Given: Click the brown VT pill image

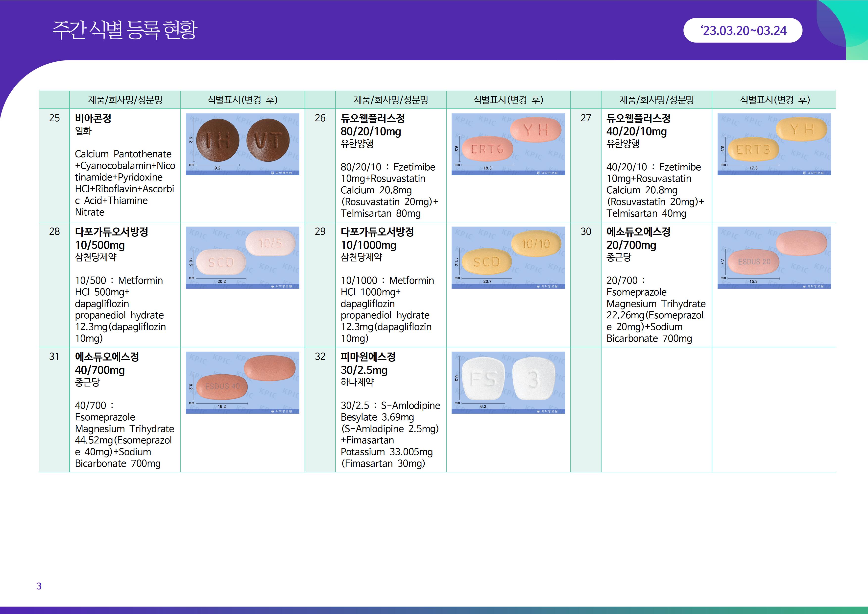Looking at the screenshot, I should [268, 140].
